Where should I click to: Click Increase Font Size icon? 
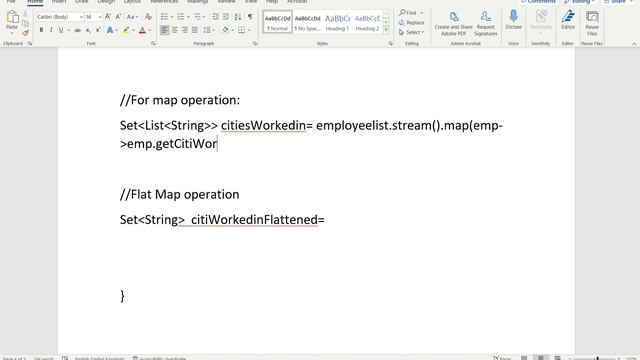coord(108,17)
